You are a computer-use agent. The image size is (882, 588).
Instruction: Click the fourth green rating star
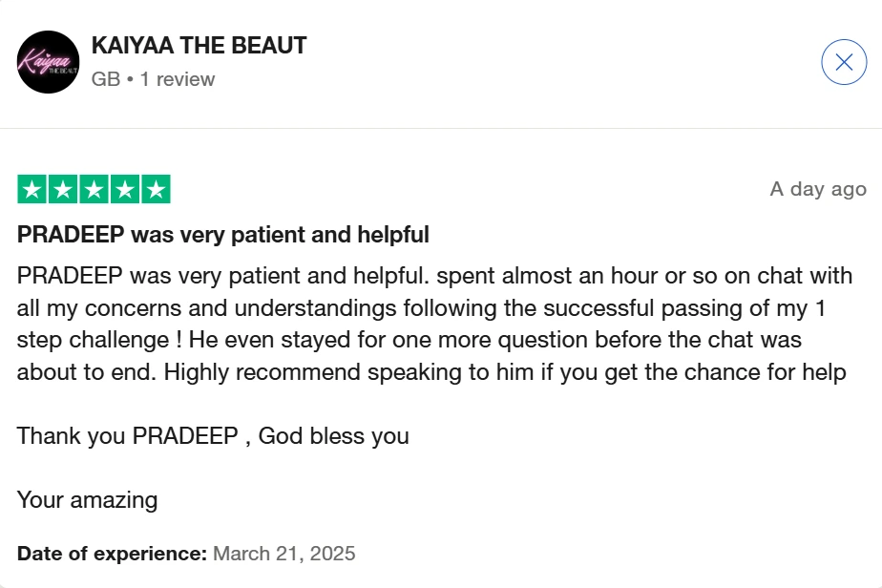(124, 189)
